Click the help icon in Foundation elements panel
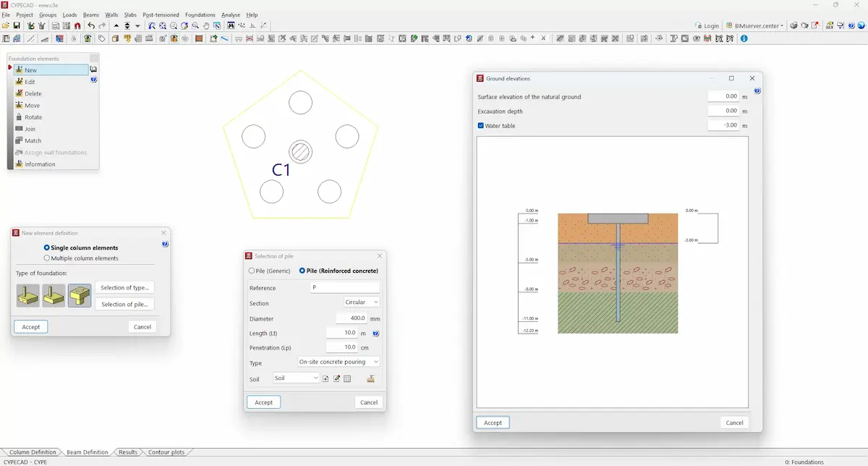Screen dimensions: 868x466 coord(94,80)
